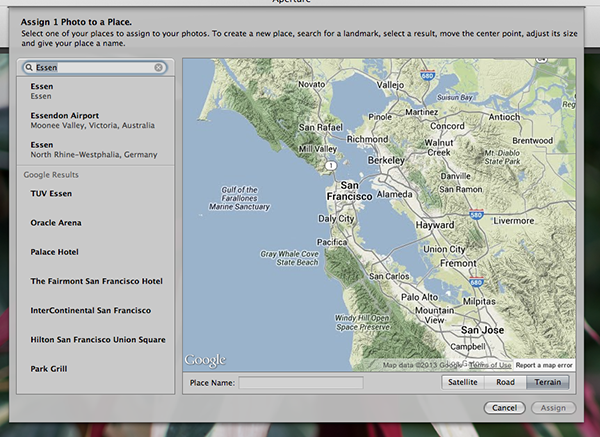
Task: Click the Essen search field
Action: pos(95,68)
